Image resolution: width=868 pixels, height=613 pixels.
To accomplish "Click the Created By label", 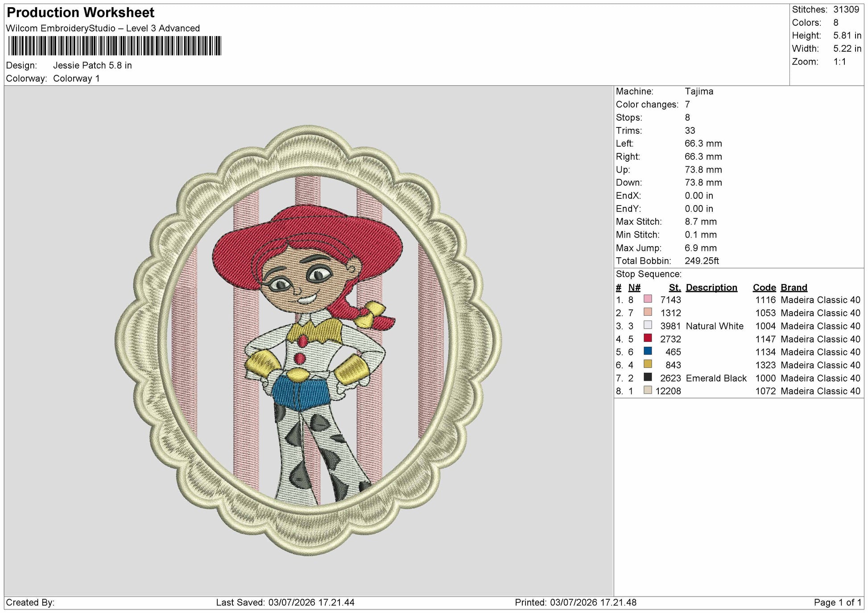I will point(30,602).
